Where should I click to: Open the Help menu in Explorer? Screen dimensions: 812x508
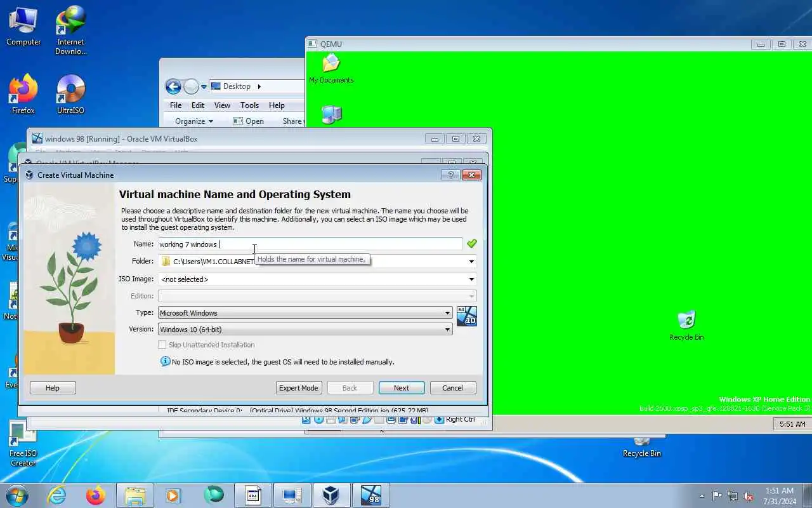tap(277, 105)
